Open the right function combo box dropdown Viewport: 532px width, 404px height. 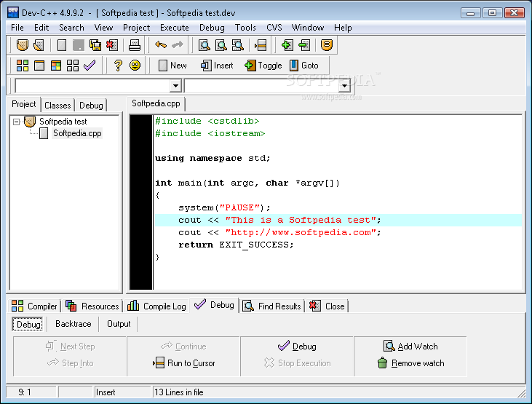[x=344, y=86]
